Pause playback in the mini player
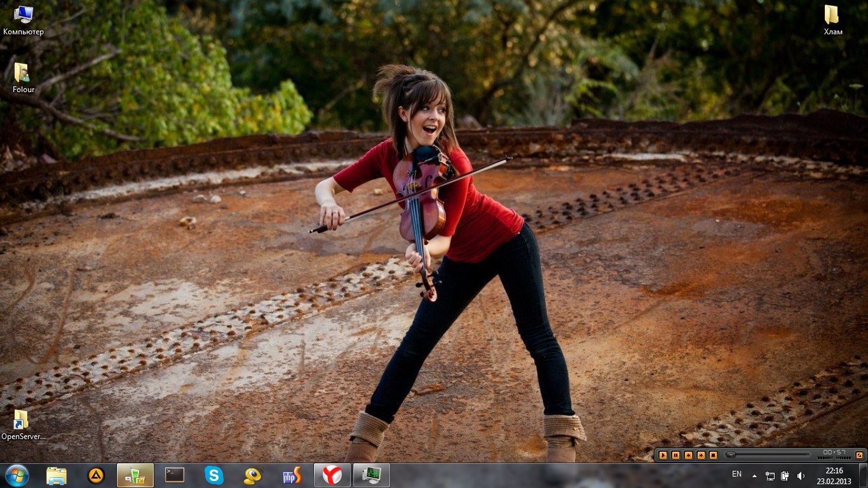 (x=675, y=455)
